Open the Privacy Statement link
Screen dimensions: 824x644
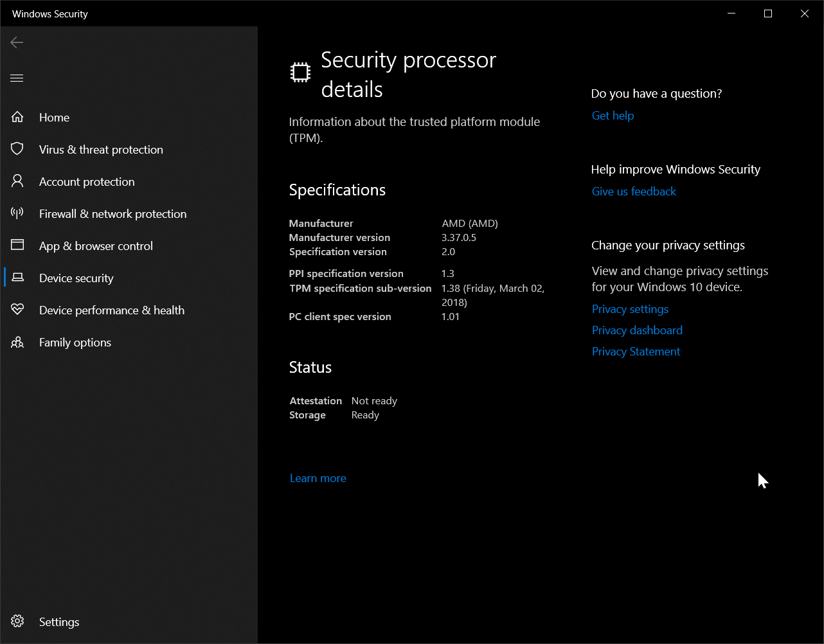tap(636, 352)
